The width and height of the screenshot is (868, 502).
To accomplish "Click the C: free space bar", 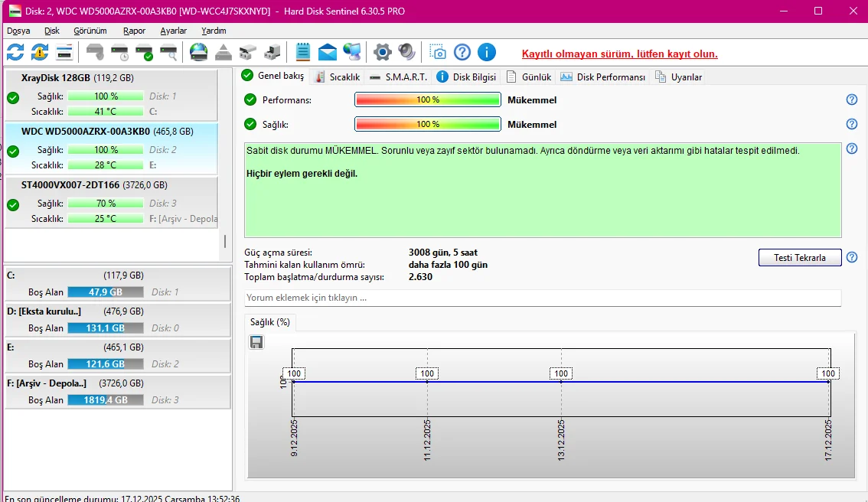I will tap(105, 292).
